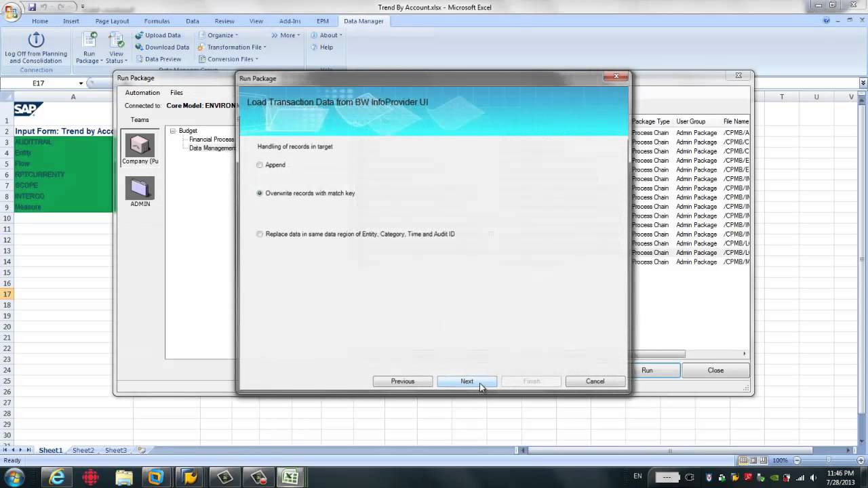Click the Run button in Run Package
Image resolution: width=868 pixels, height=488 pixels.
click(648, 371)
